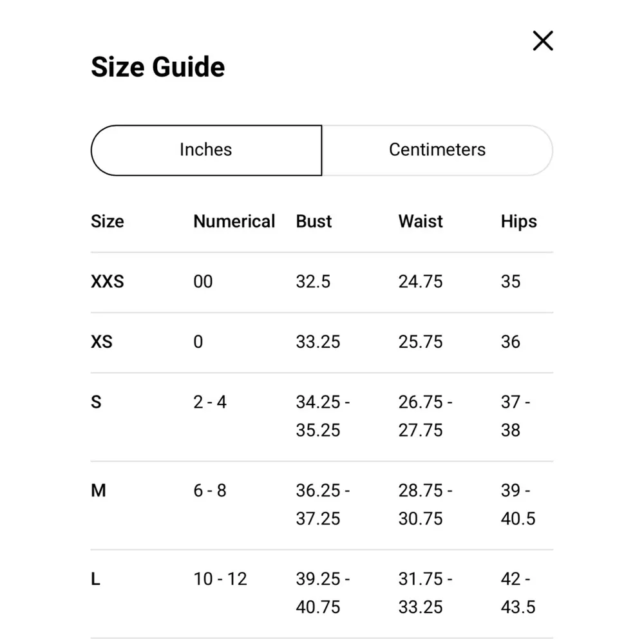The width and height of the screenshot is (644, 644).
Task: Click the 39 - 40.5 hips value
Action: point(518,504)
